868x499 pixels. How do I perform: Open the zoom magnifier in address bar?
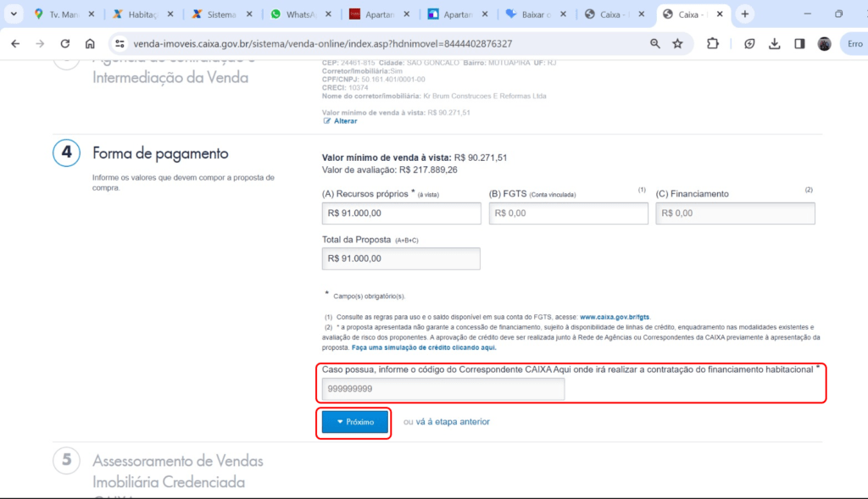655,44
